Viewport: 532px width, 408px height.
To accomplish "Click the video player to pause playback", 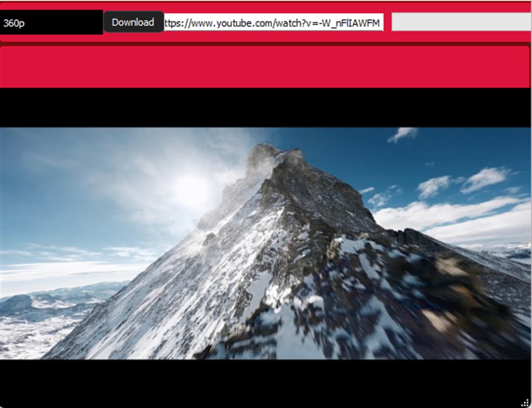I will (266, 244).
